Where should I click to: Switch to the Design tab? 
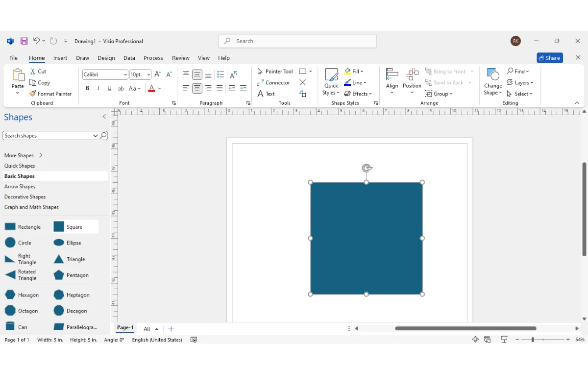106,58
